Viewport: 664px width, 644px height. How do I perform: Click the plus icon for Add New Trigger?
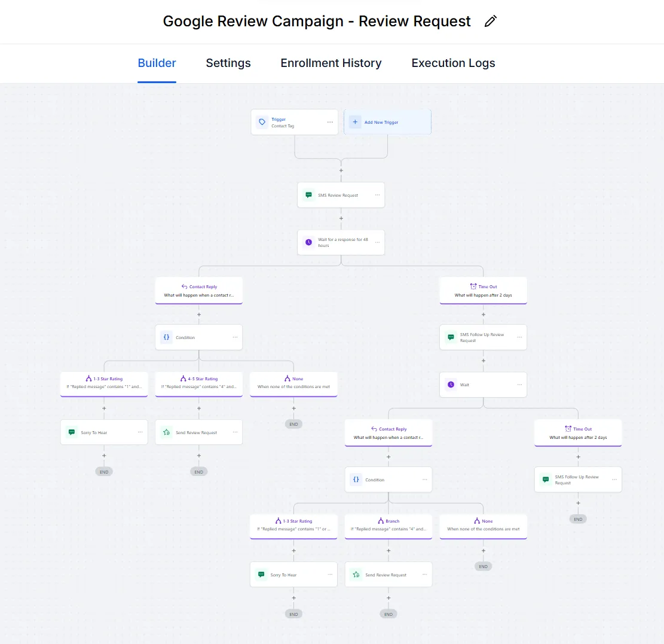(x=355, y=122)
